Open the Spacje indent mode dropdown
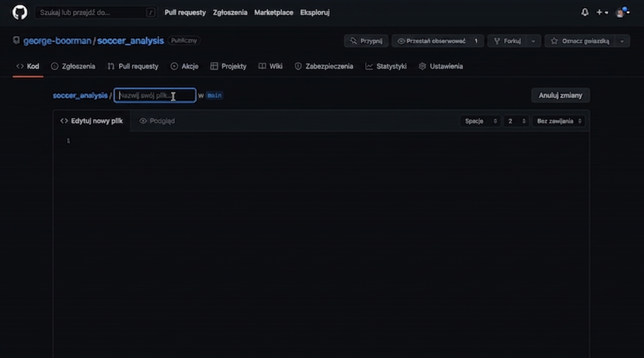644x358 pixels. 480,121
